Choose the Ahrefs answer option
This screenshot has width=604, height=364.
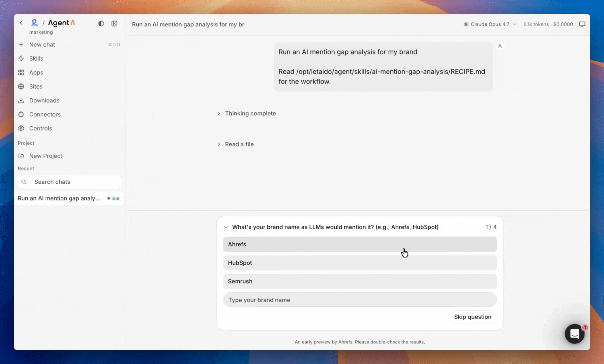point(360,244)
